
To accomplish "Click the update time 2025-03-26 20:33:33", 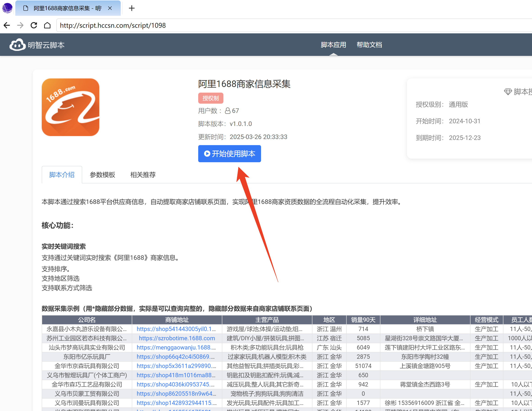I will 258,137.
